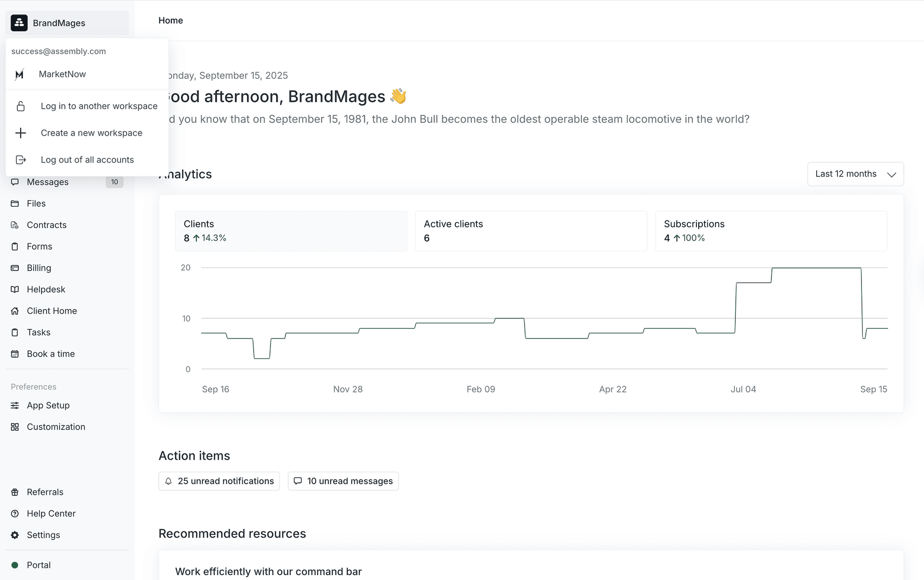Click the Book a time calendar icon
924x580 pixels.
tap(15, 354)
